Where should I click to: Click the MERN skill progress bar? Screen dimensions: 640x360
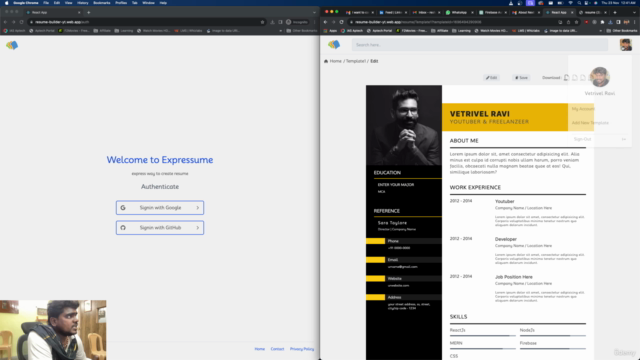(x=482, y=349)
